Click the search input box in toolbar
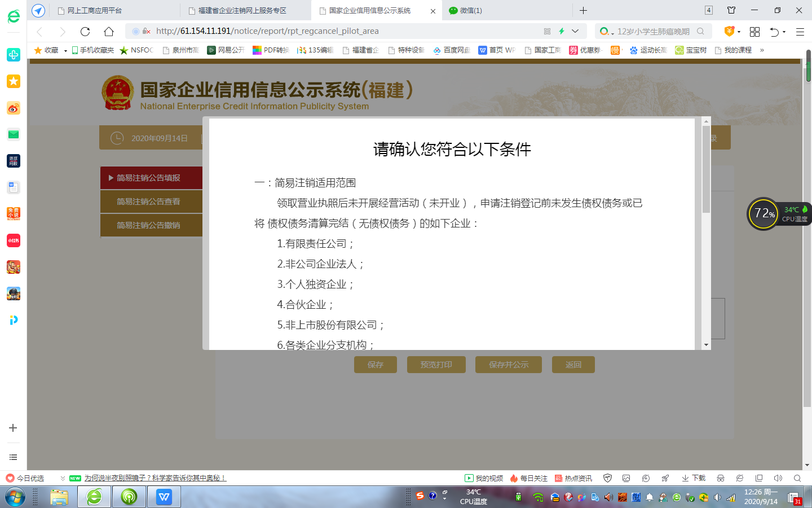Image resolution: width=812 pixels, height=508 pixels. (x=653, y=32)
